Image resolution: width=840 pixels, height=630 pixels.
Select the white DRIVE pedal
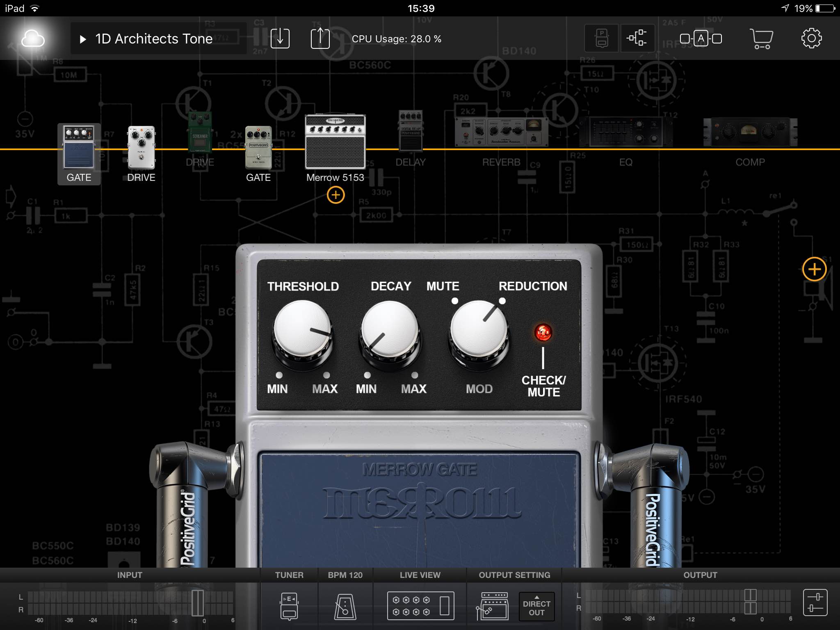pyautogui.click(x=141, y=148)
